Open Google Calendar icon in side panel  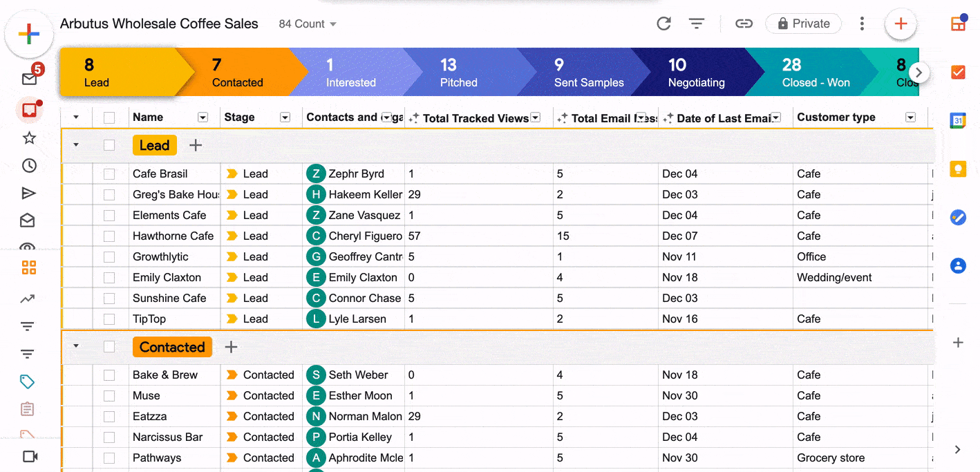tap(958, 120)
